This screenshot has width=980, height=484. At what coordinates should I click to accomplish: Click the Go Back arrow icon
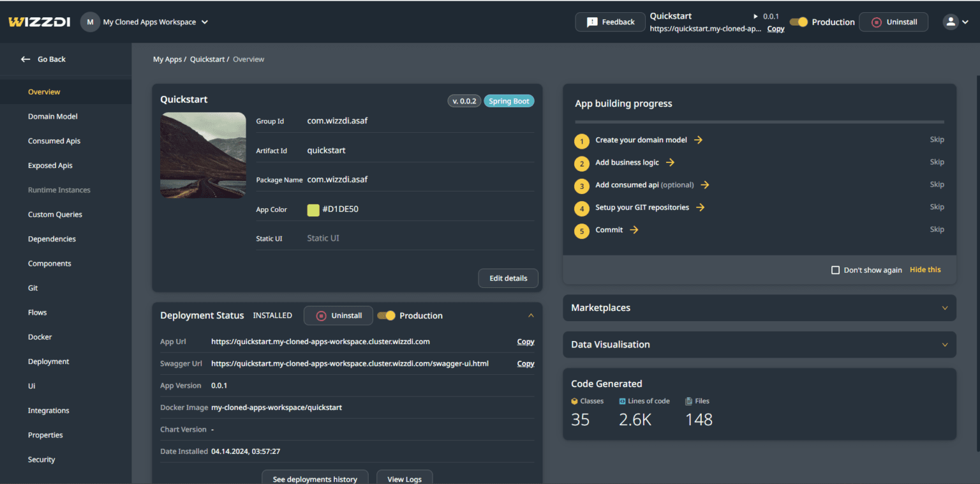click(x=26, y=59)
